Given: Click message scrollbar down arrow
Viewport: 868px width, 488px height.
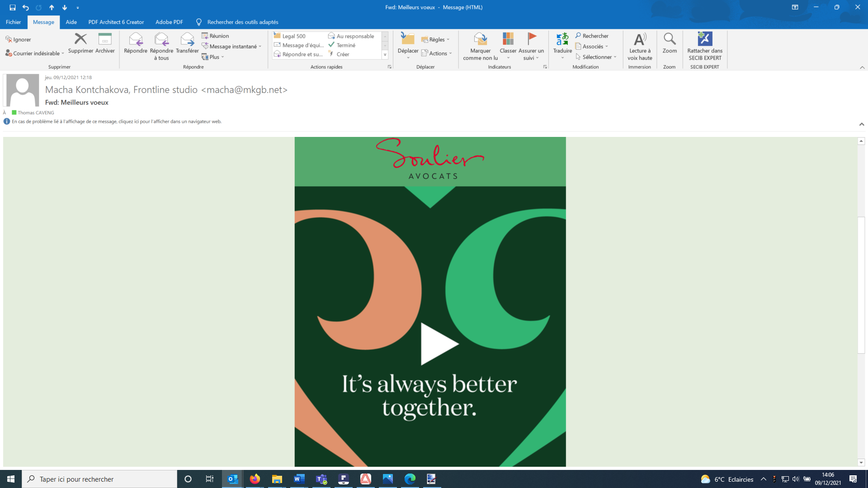Looking at the screenshot, I should (861, 463).
